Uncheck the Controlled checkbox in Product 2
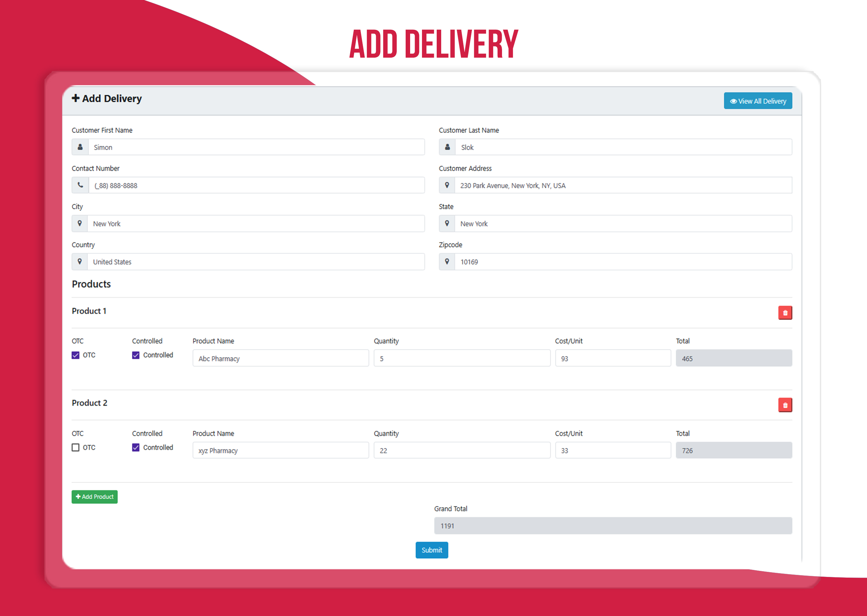Screen dimensions: 867x616 (136, 448)
